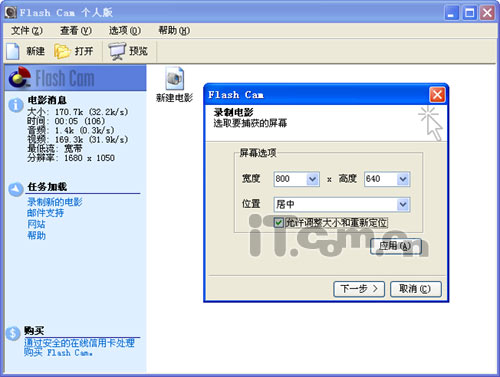Click the 新建 toolbar label
500x377 pixels.
pyautogui.click(x=35, y=51)
